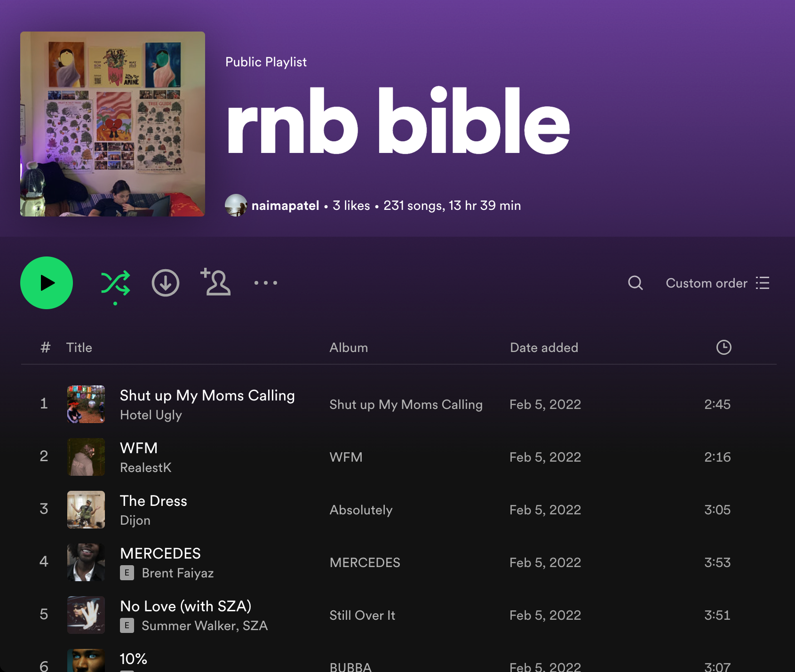Image resolution: width=795 pixels, height=672 pixels.
Task: Expand the Custom order sort dropdown
Action: pos(717,283)
